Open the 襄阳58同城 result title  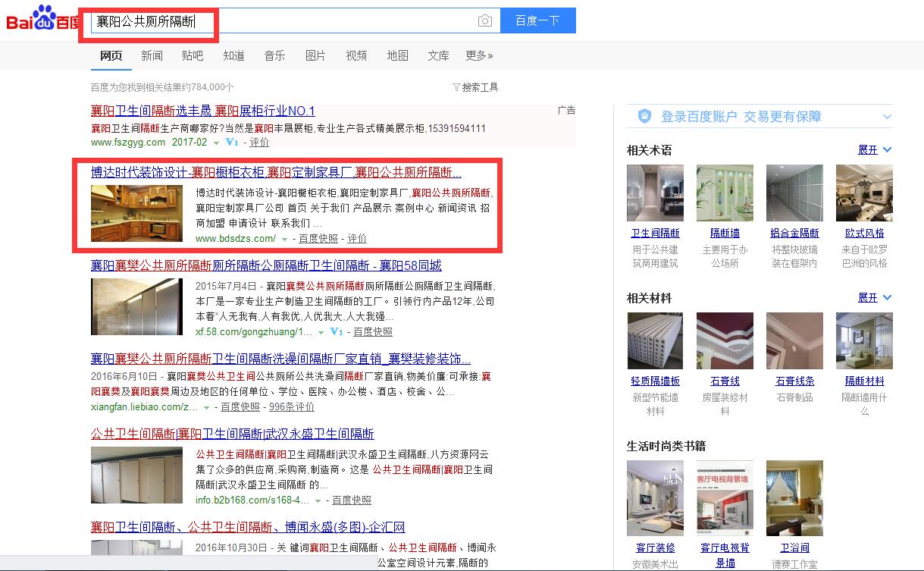(266, 265)
